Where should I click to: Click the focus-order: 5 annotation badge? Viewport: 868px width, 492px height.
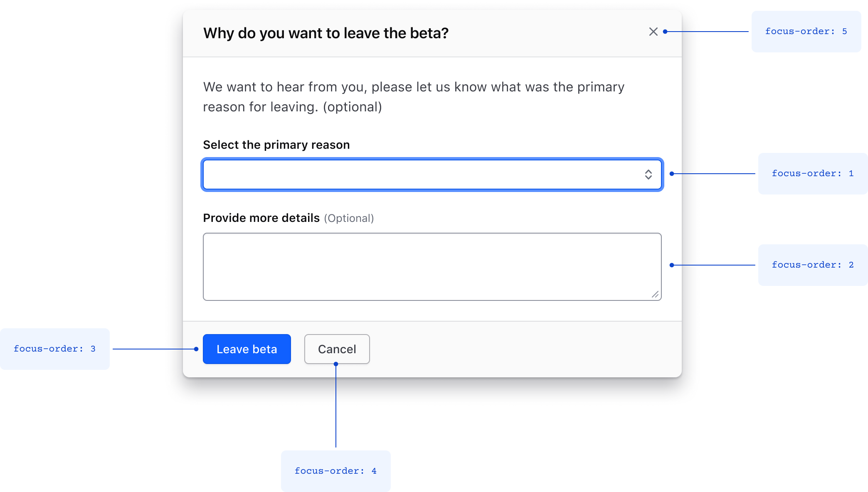click(x=806, y=31)
